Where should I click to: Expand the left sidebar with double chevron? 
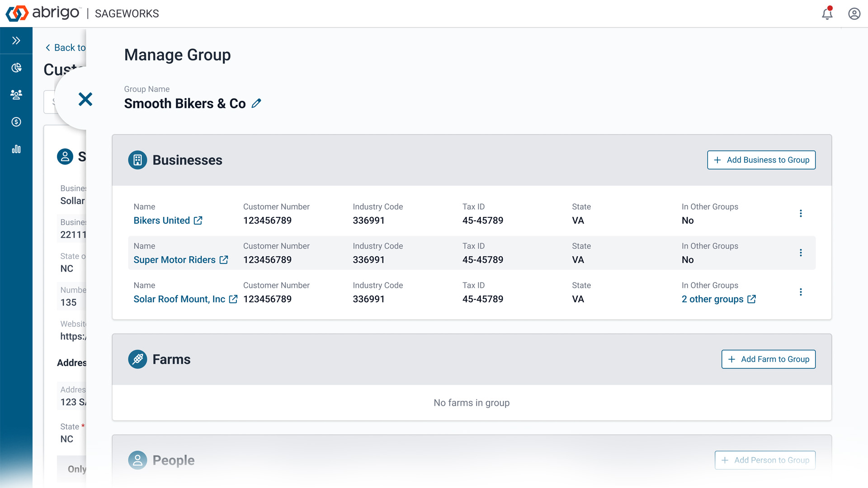16,41
